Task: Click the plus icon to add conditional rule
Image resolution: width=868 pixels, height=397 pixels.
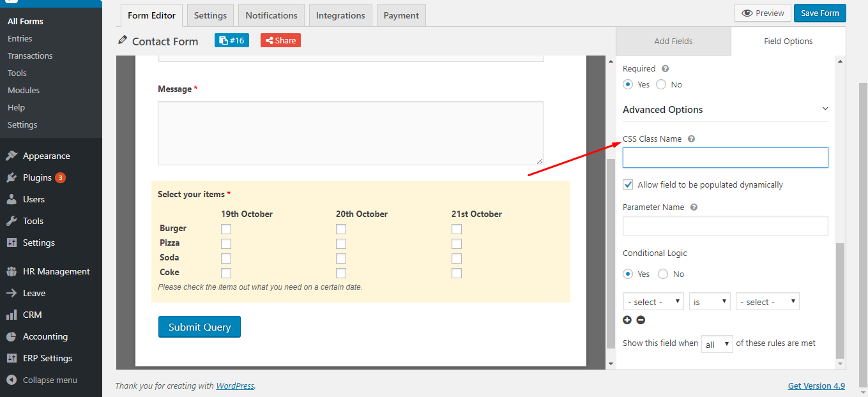Action: click(x=627, y=320)
